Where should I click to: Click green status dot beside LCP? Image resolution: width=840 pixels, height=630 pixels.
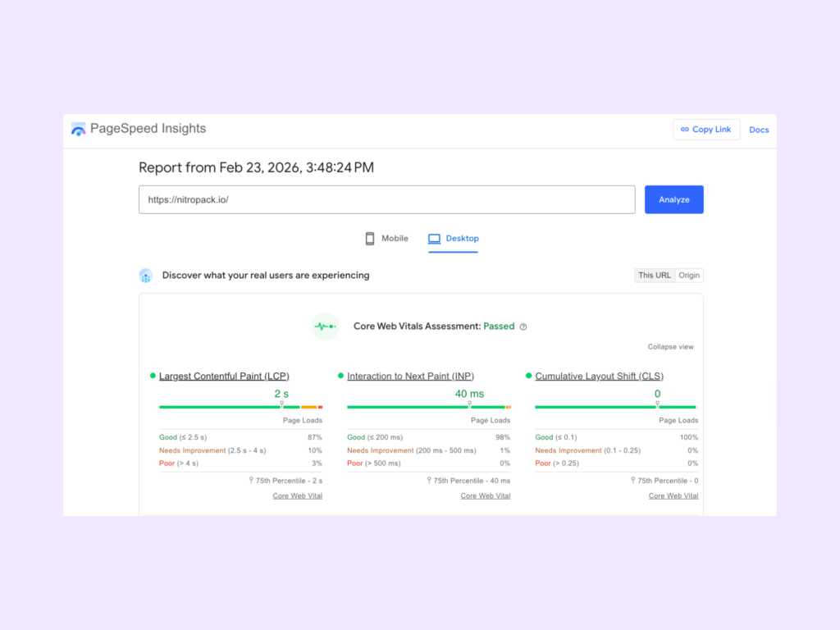point(153,376)
